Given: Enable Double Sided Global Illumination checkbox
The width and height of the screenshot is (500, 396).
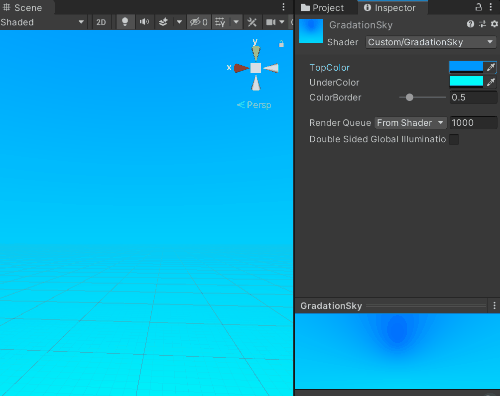Looking at the screenshot, I should click(454, 139).
